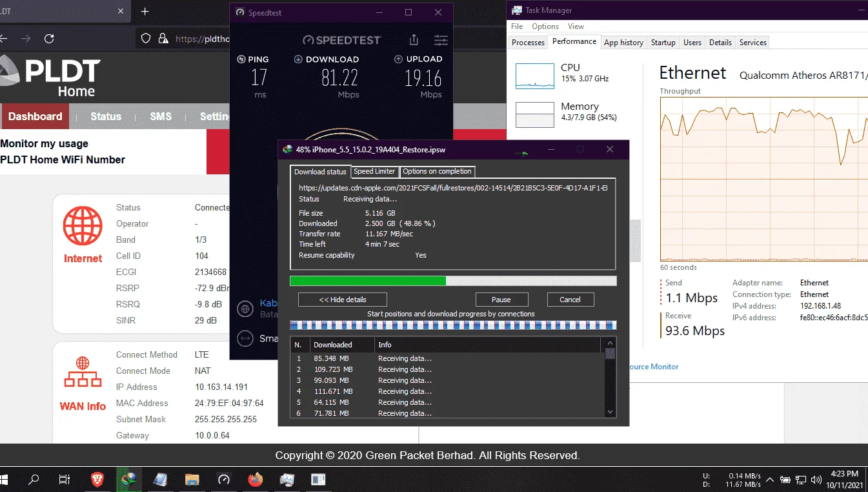Click Monitor my usage link
This screenshot has width=868, height=492.
45,143
